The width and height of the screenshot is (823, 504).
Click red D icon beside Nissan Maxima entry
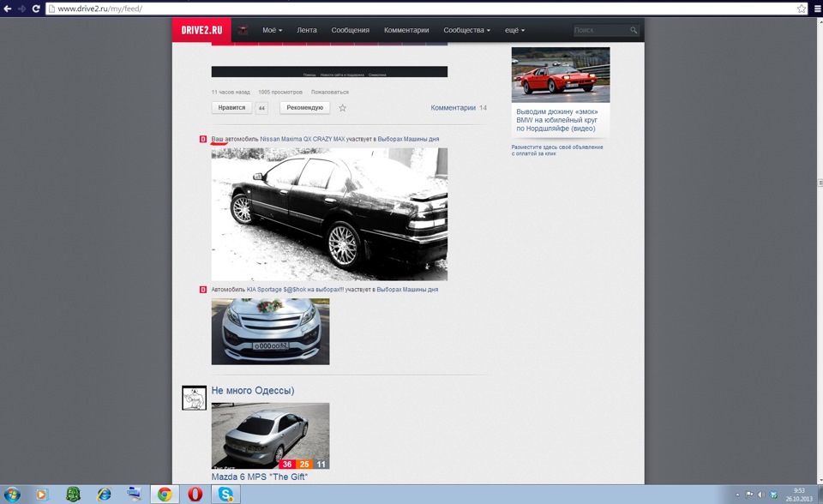point(203,139)
